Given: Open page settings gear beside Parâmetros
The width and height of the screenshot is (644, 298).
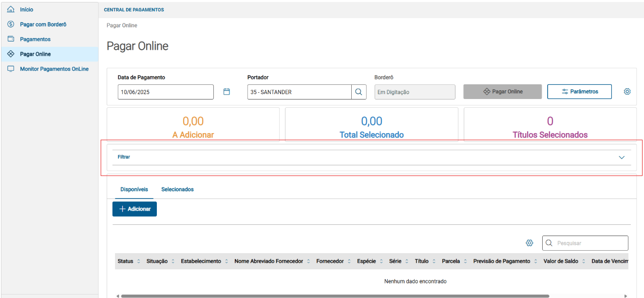Looking at the screenshot, I should click(627, 92).
